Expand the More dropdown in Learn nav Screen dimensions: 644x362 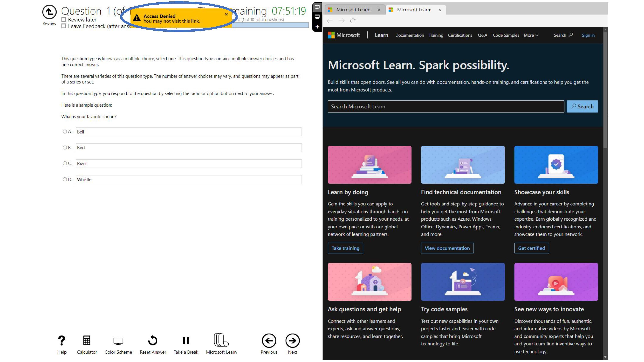point(531,35)
